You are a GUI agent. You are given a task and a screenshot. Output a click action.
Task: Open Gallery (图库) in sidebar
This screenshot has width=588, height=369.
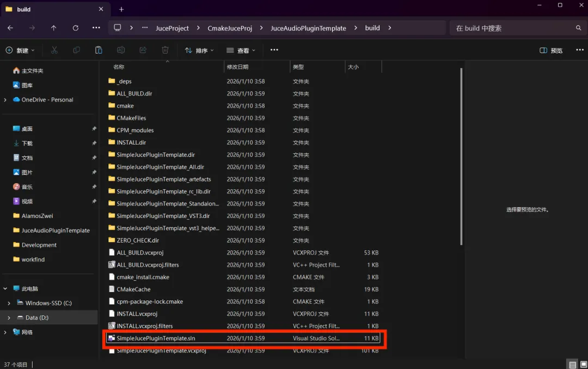tap(23, 85)
